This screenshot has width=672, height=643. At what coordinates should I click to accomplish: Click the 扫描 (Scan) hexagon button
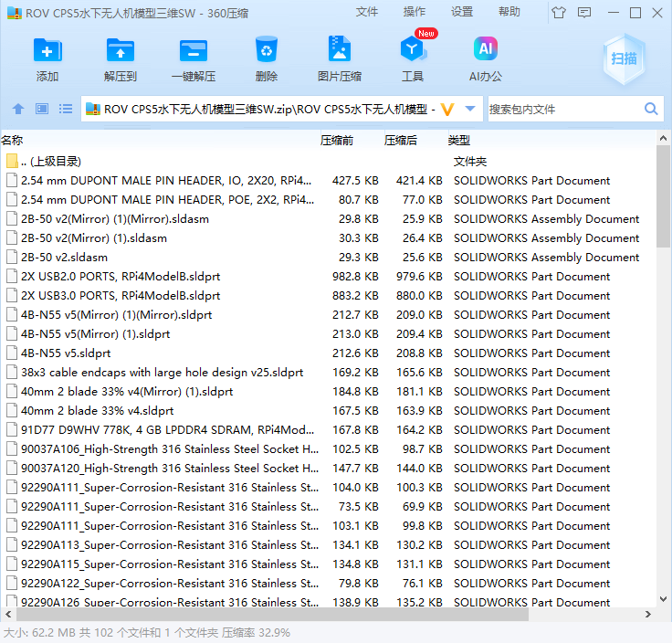pyautogui.click(x=624, y=58)
